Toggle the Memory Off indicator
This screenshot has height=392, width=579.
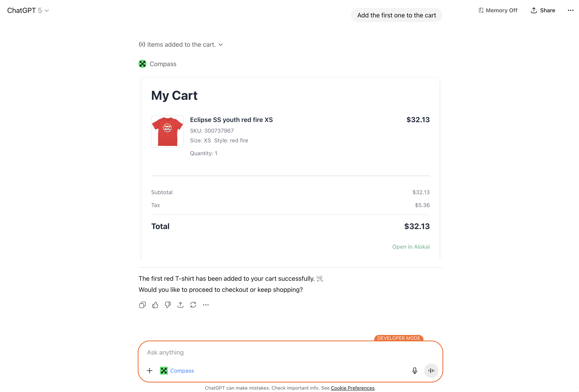[498, 10]
